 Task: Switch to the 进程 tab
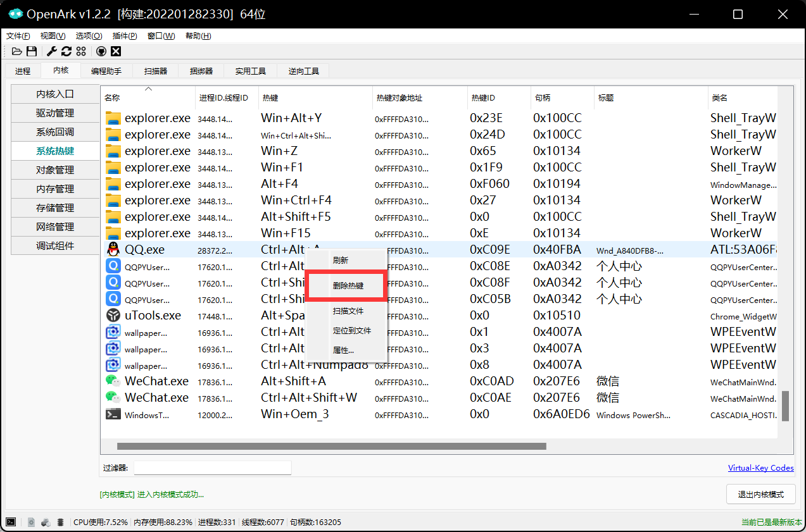coord(23,71)
